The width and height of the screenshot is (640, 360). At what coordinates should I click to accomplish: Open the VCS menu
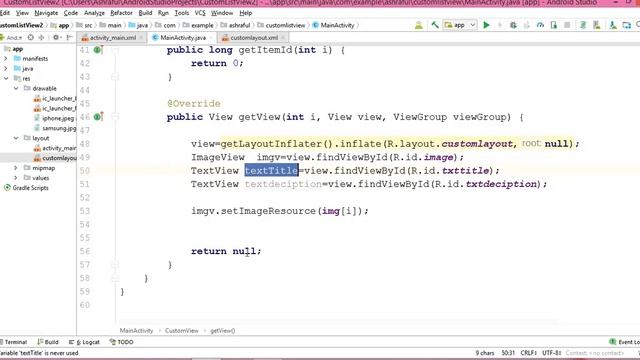(x=200, y=13)
